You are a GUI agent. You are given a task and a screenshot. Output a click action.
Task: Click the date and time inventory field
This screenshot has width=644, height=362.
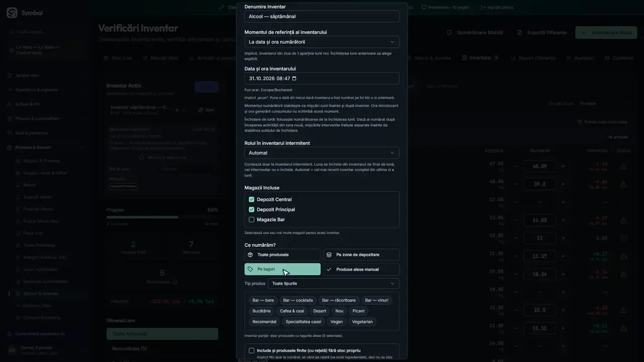pos(322,78)
